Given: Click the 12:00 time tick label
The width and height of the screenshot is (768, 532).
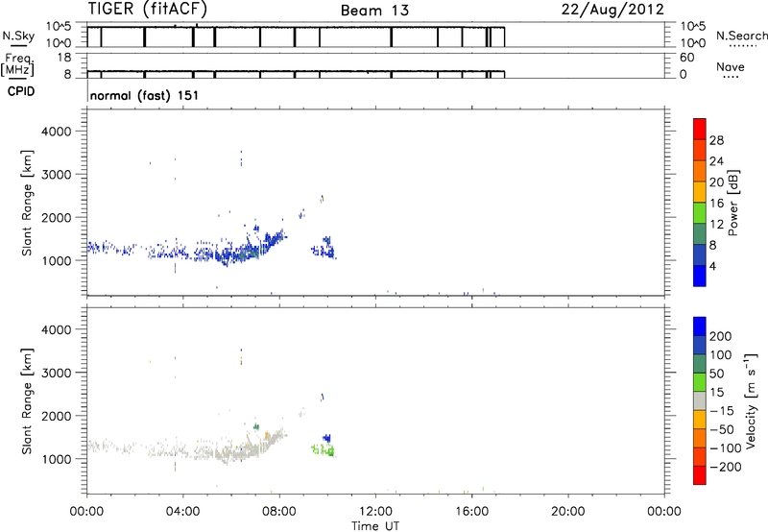Looking at the screenshot, I should click(x=375, y=512).
